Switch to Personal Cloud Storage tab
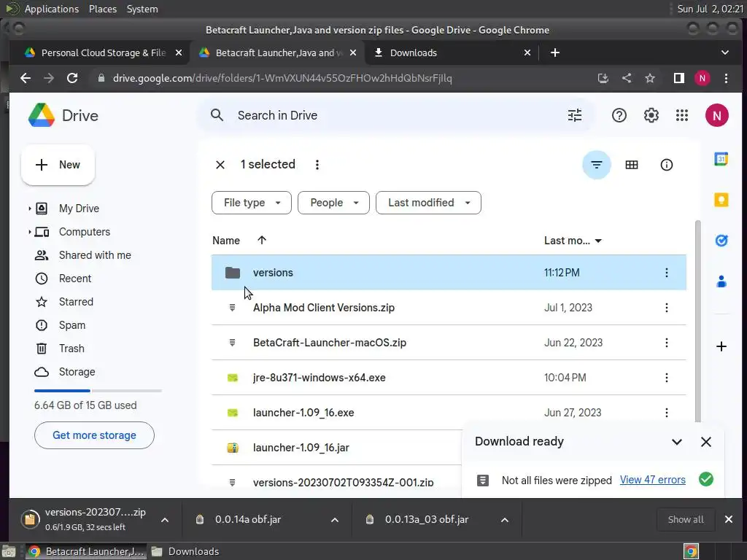This screenshot has height=560, width=747. (104, 52)
